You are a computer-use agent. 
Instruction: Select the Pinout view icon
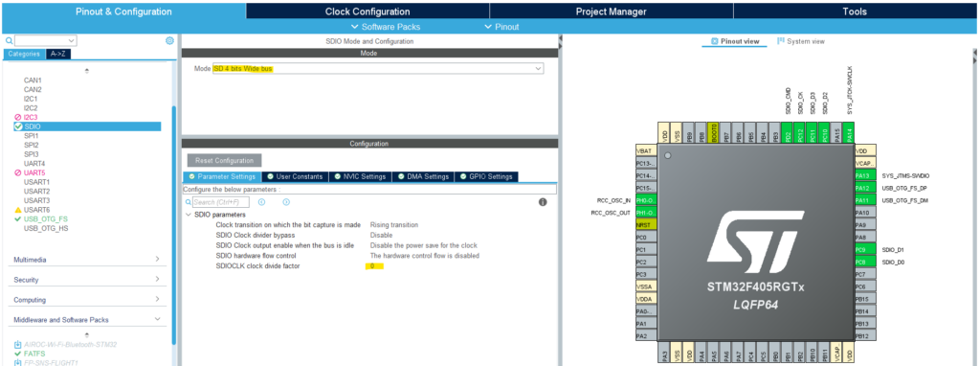714,41
